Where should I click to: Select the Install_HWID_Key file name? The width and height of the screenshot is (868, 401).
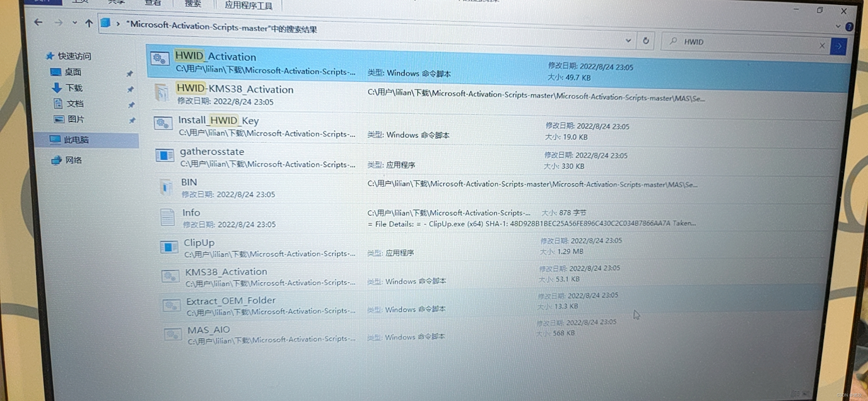point(218,120)
